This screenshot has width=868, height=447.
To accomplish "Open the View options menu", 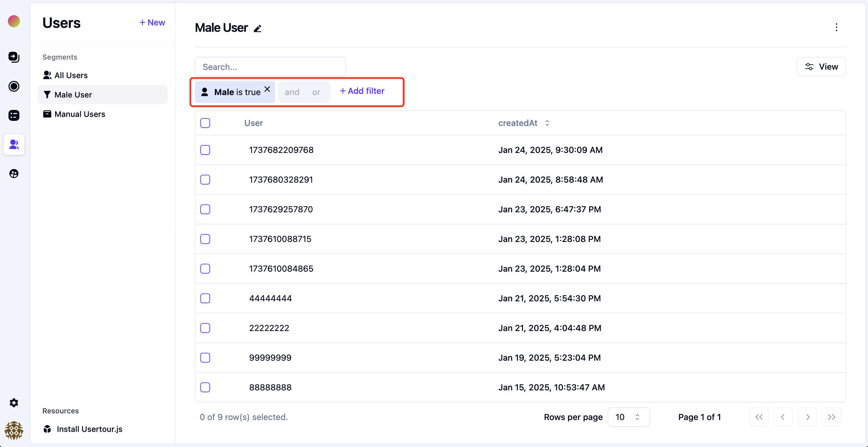I will pyautogui.click(x=821, y=67).
